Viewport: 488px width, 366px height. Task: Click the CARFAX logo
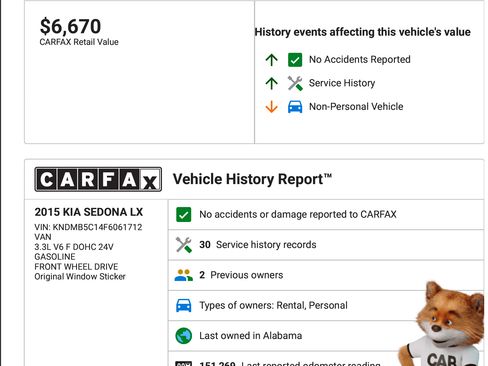point(98,179)
